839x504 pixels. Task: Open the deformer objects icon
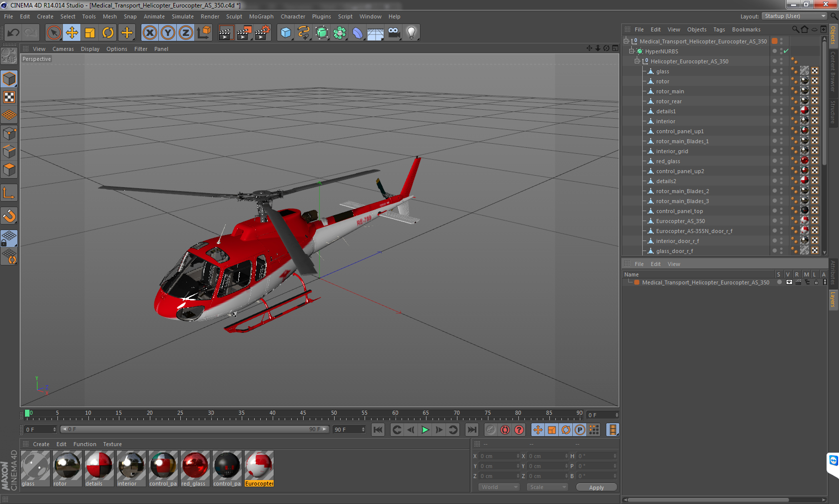point(358,33)
